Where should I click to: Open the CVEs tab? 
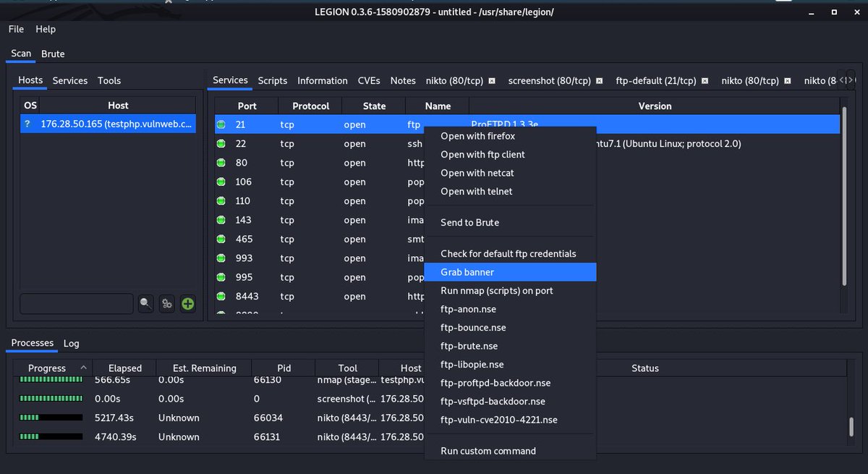tap(369, 80)
